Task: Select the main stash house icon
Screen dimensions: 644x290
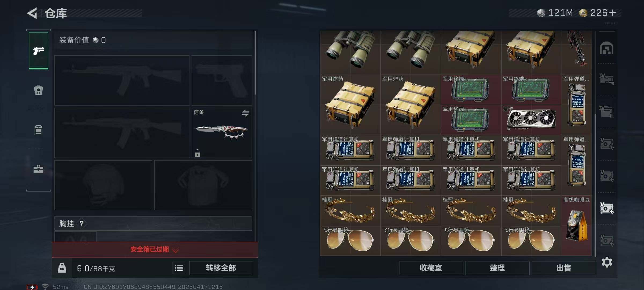Action: 607,48
